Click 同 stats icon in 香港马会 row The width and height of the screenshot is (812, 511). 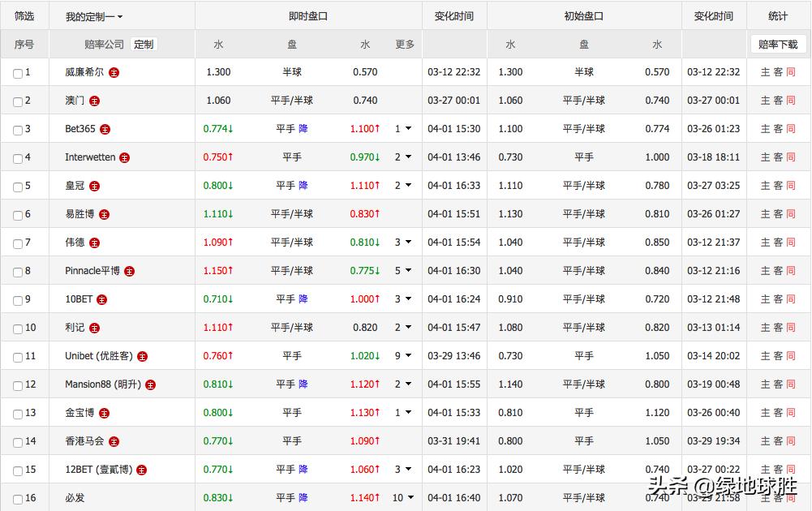[x=791, y=441]
